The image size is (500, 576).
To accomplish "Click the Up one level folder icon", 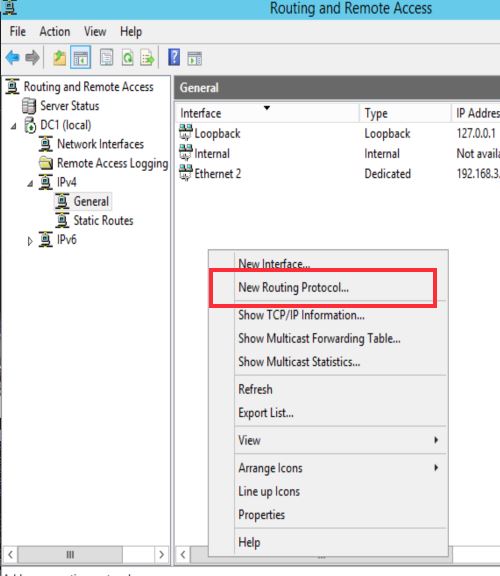I will pos(59,58).
